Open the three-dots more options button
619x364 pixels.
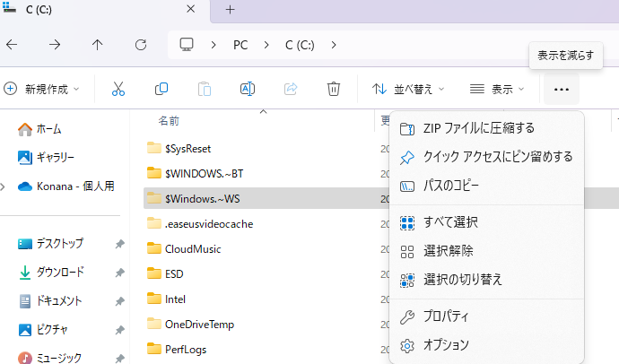tap(562, 90)
